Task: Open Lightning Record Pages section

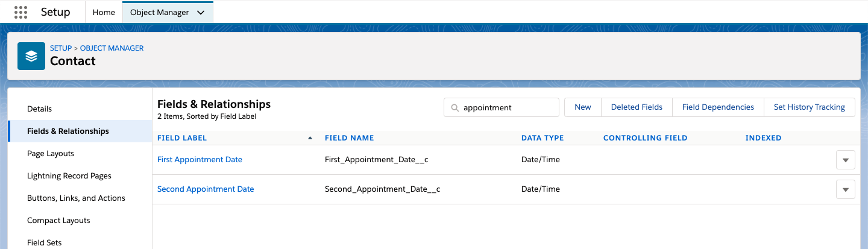Action: pyautogui.click(x=69, y=176)
